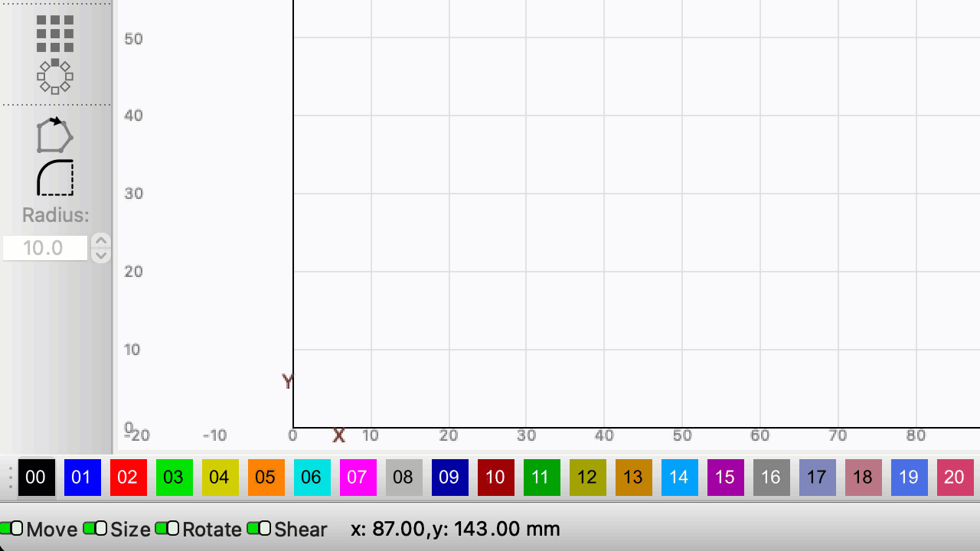The image size is (980, 551).
Task: Click the Radius value input field
Action: tap(45, 248)
